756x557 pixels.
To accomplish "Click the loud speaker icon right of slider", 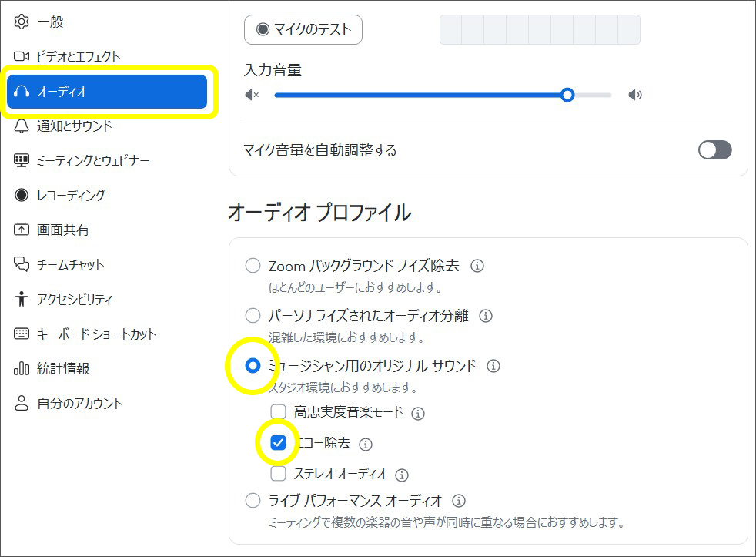I will point(634,95).
